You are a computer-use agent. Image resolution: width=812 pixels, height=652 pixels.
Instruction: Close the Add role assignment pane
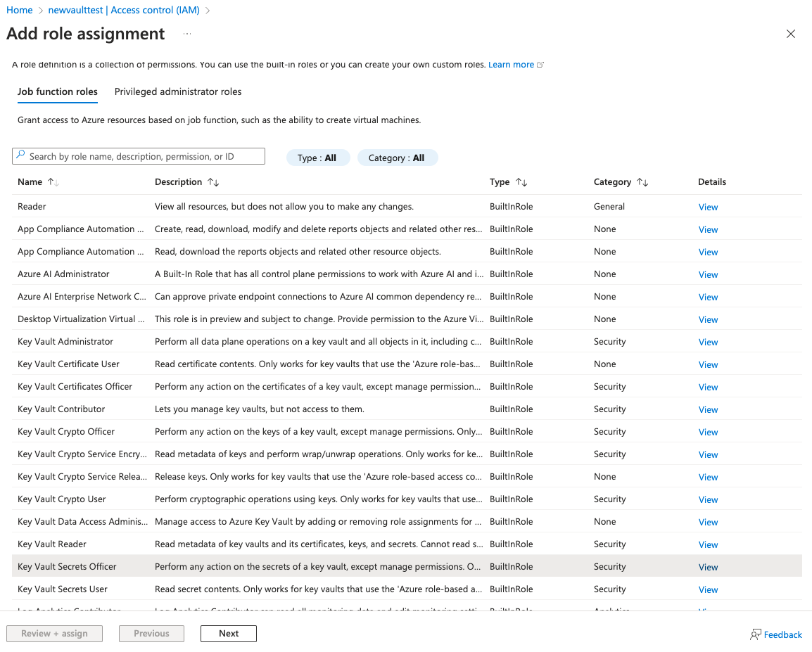pos(791,34)
